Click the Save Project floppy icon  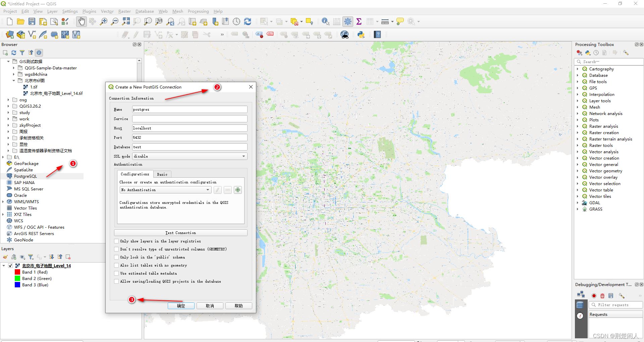pyautogui.click(x=32, y=22)
